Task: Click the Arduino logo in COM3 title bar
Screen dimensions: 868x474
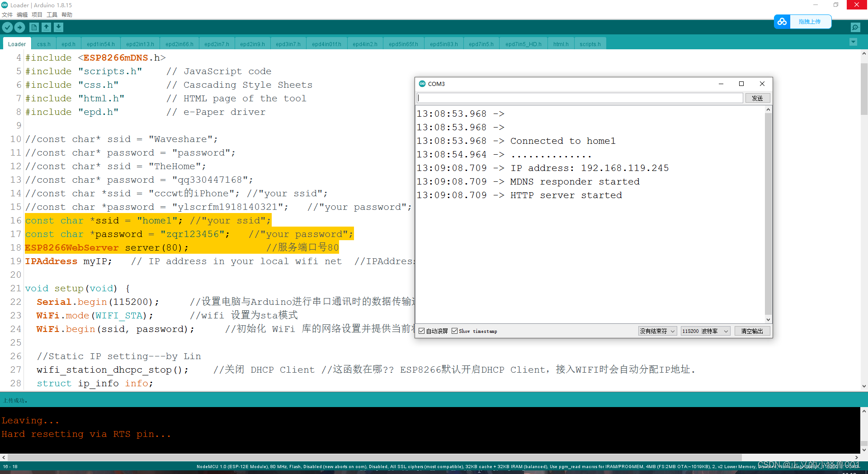Action: tap(422, 84)
